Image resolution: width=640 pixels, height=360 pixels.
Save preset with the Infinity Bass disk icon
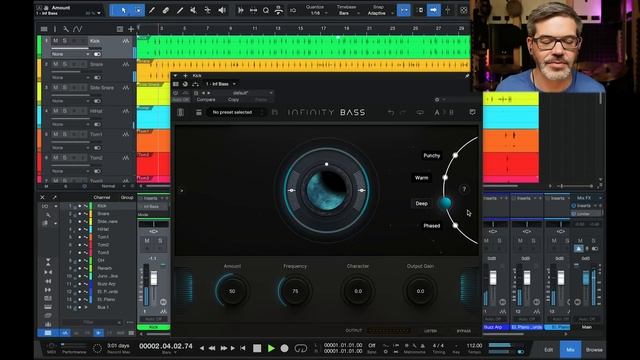click(274, 112)
